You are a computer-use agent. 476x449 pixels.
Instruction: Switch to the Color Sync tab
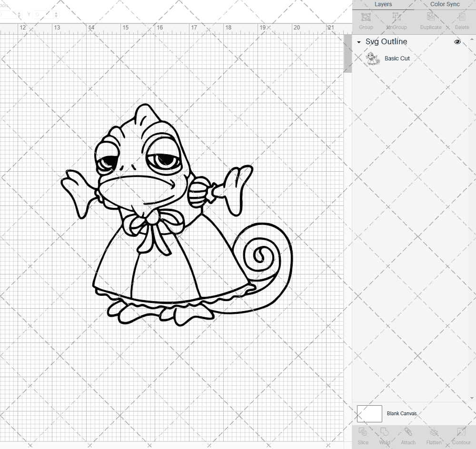[445, 4]
